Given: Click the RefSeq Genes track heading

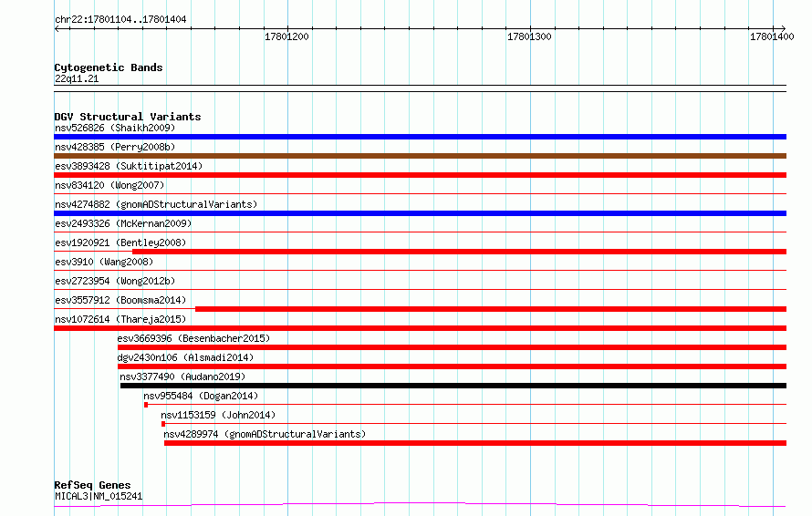Looking at the screenshot, I should click(x=92, y=485).
